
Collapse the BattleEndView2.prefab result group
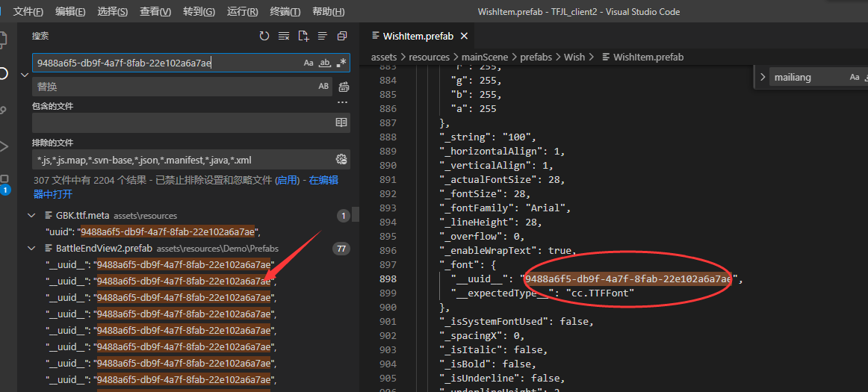(x=31, y=249)
